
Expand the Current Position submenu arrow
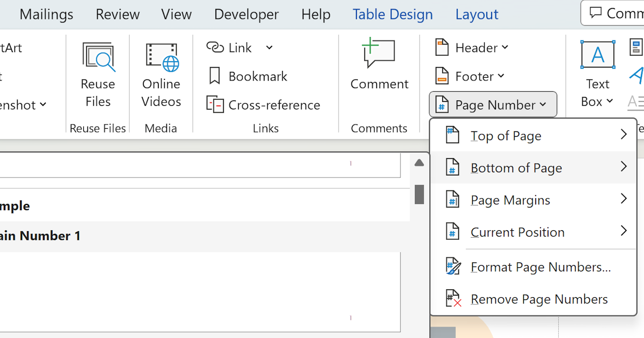(624, 231)
